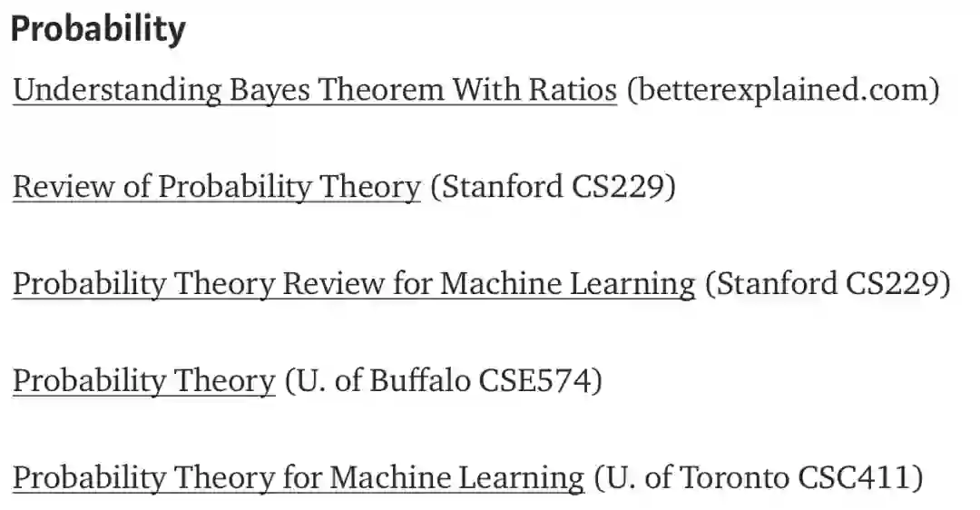The image size is (980, 510).
Task: Open Probability Theory for Machine Learning link
Action: tap(298, 477)
